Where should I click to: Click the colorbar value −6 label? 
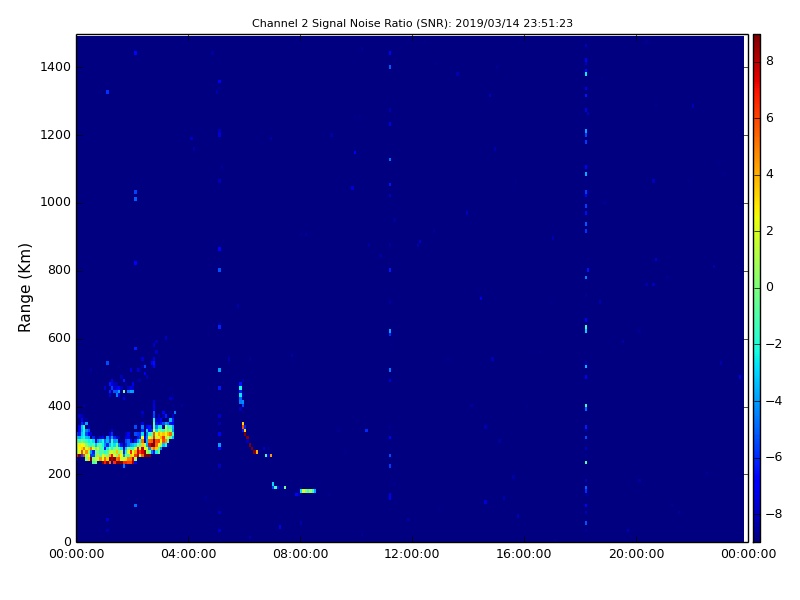[774, 457]
